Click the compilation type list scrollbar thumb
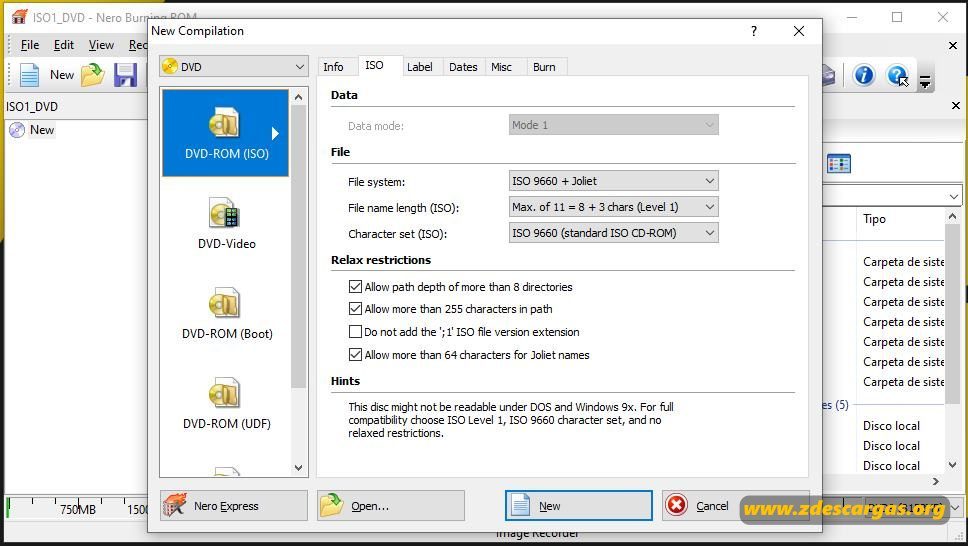 click(299, 246)
